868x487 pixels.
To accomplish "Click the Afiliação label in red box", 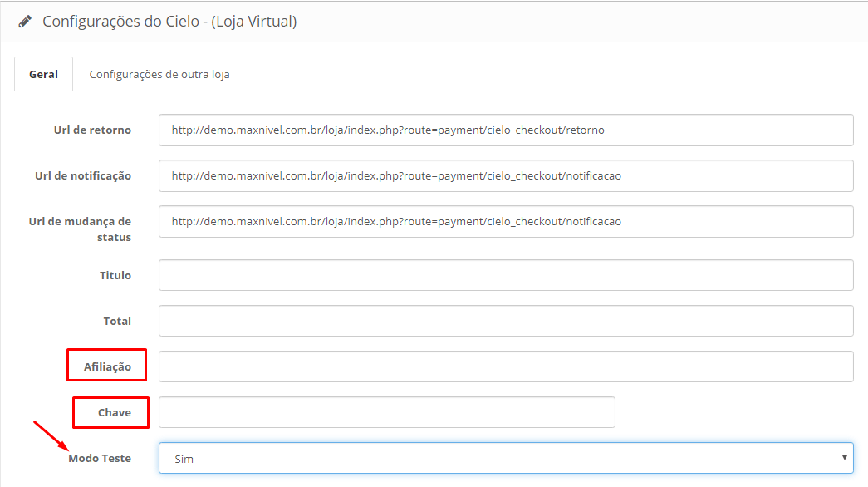I will (107, 366).
